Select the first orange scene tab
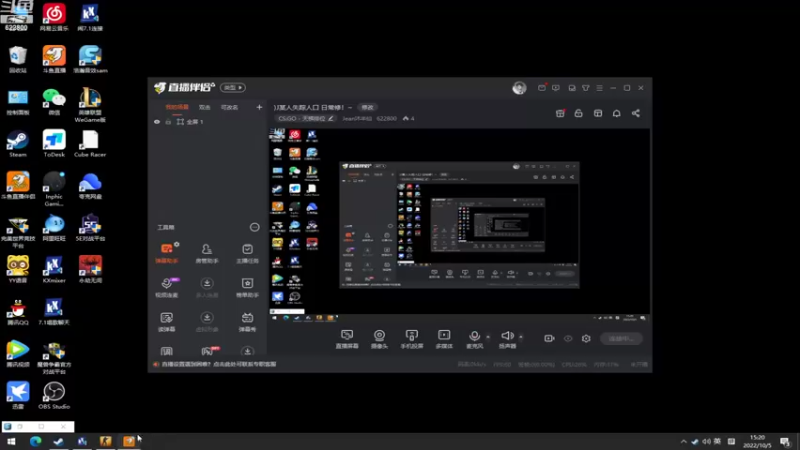 177,107
